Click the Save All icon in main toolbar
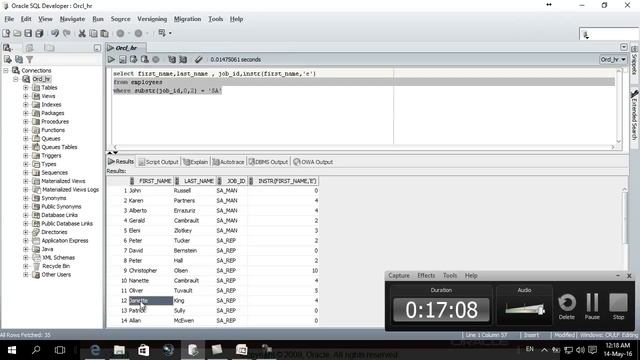Image resolution: width=640 pixels, height=360 pixels. (x=40, y=33)
